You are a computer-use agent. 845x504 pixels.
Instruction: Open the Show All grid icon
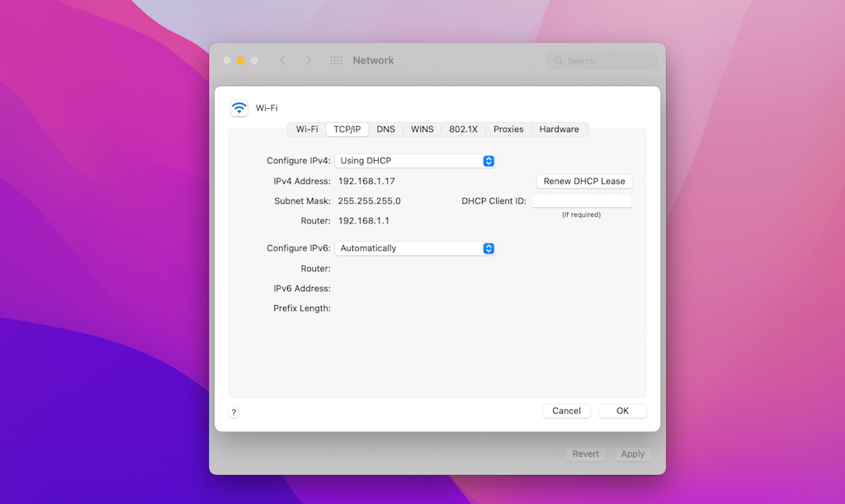pos(336,59)
